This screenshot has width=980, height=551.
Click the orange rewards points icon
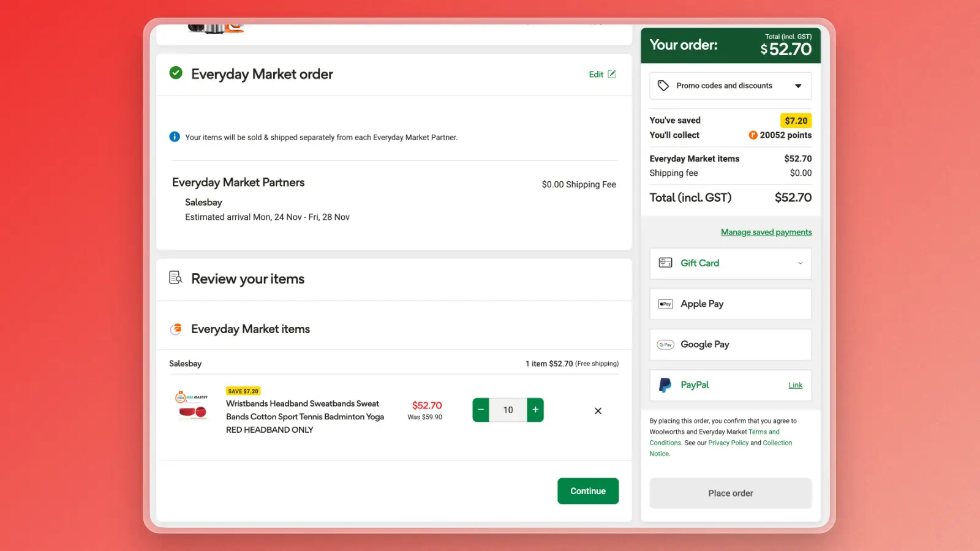(753, 135)
